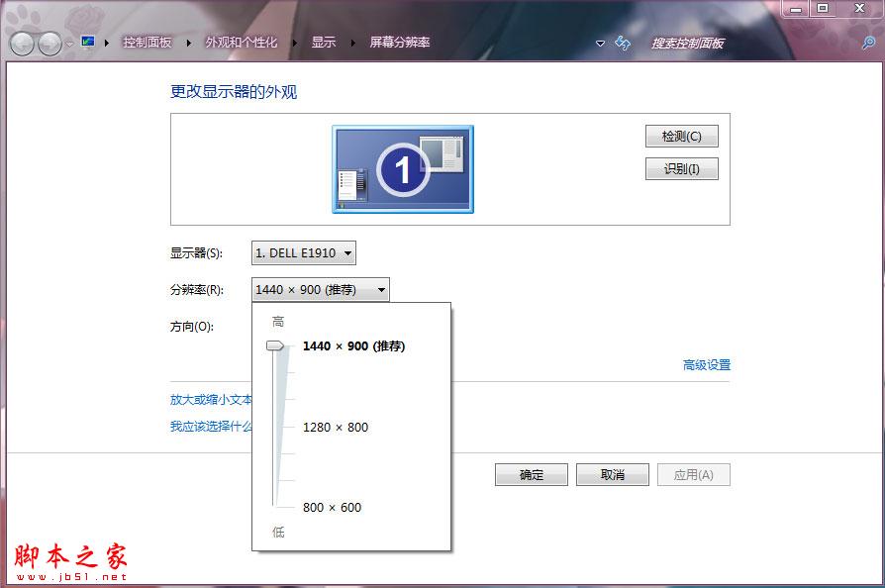Click the back navigation arrow
This screenshot has width=885, height=588.
pos(20,43)
